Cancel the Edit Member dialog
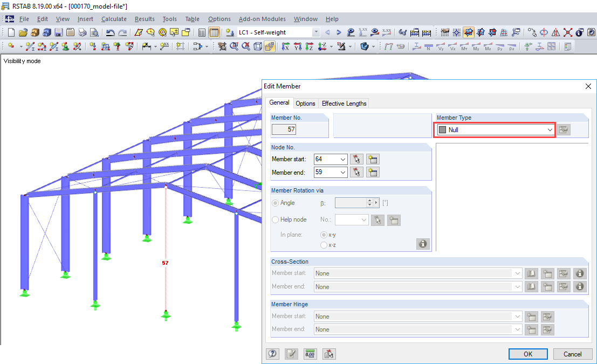 (572, 354)
